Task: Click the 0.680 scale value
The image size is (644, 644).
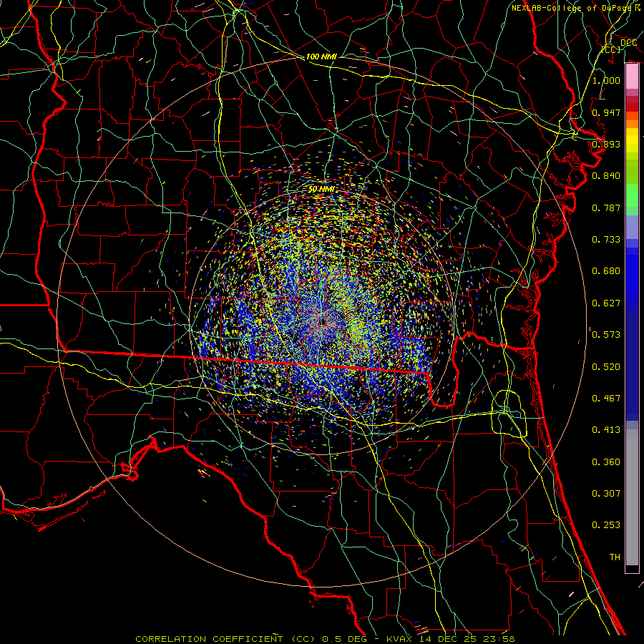Action: [x=606, y=271]
